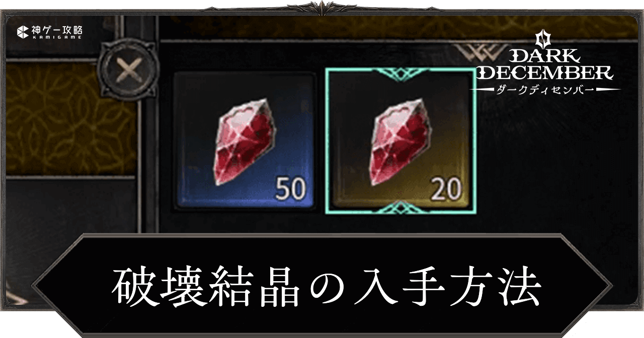Click the quantity 20 on the gold item

click(x=446, y=190)
